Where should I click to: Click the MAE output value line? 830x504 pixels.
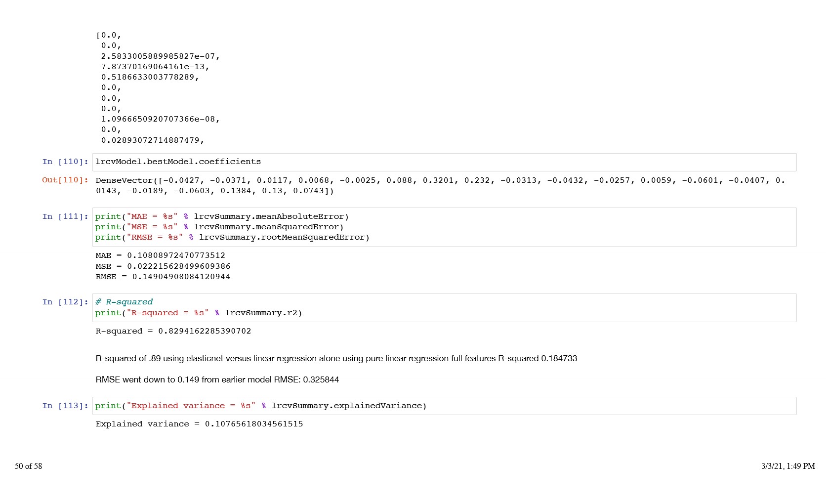(161, 256)
